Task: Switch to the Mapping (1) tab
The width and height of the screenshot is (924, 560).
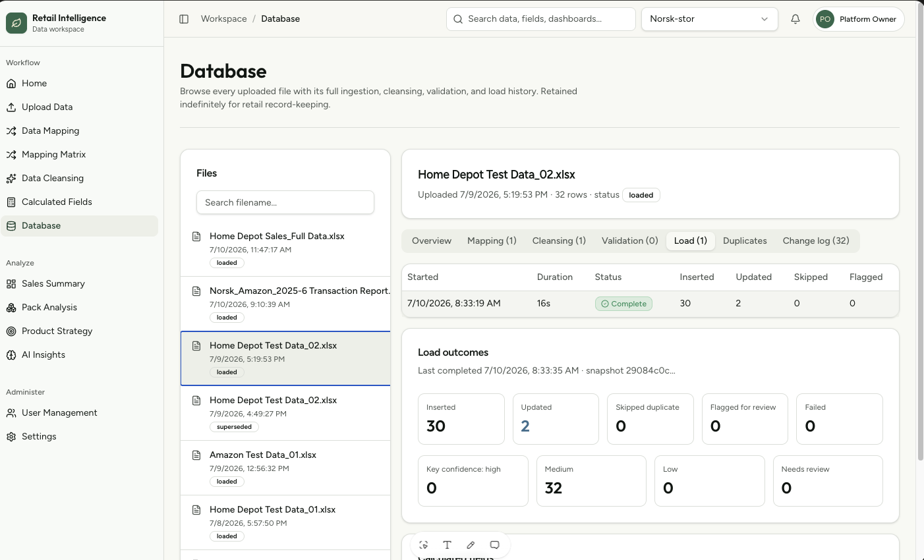Action: pos(492,241)
